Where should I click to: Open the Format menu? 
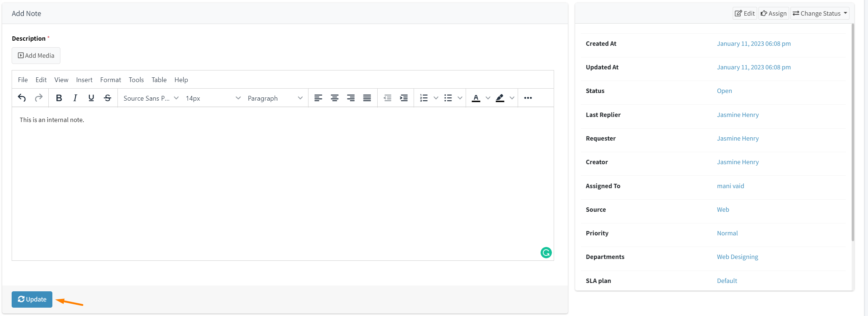111,80
